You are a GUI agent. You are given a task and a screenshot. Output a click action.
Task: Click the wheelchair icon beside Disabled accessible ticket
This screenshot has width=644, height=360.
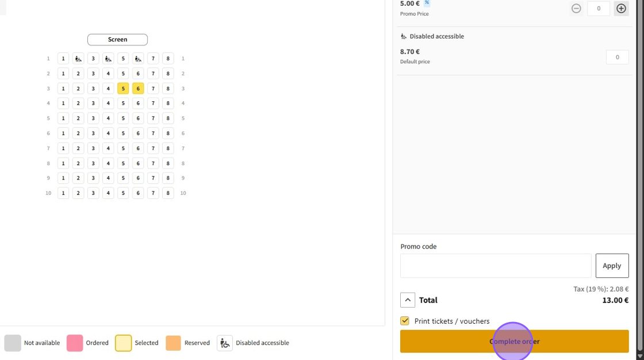[404, 37]
